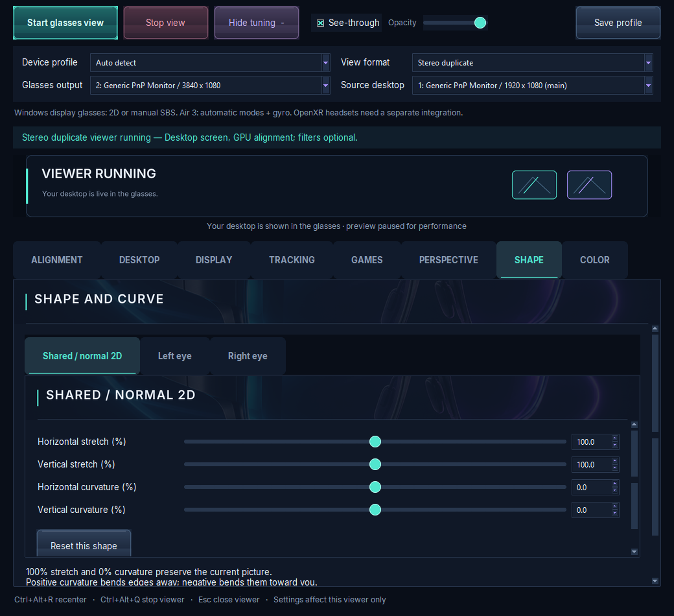Increase Vertical curvature with up stepper arrow
Viewport: 674px width, 616px height.
615,506
